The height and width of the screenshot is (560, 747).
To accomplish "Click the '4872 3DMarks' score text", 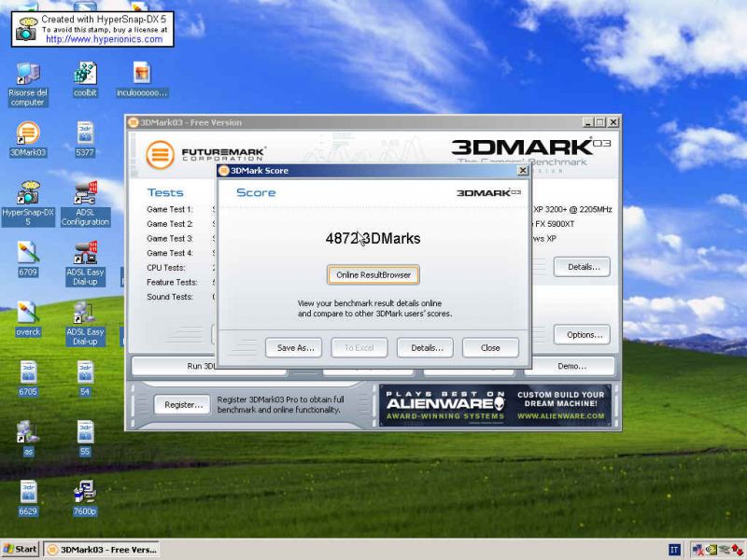I will (x=373, y=238).
